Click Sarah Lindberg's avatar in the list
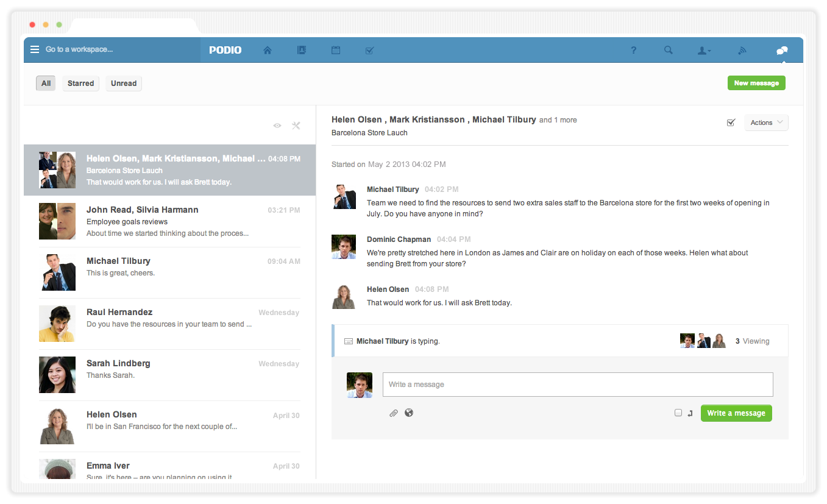The width and height of the screenshot is (827, 504). (x=57, y=375)
